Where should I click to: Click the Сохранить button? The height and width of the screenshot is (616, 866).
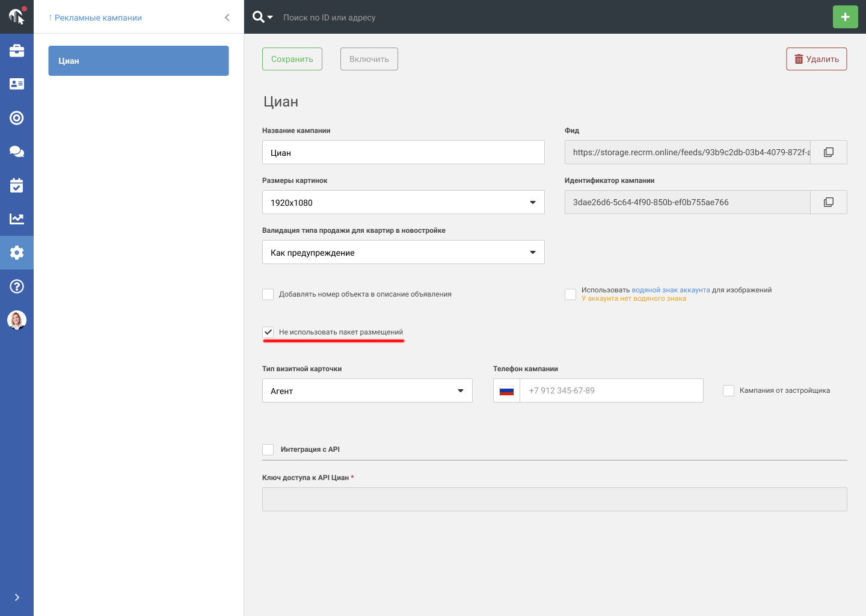(292, 59)
